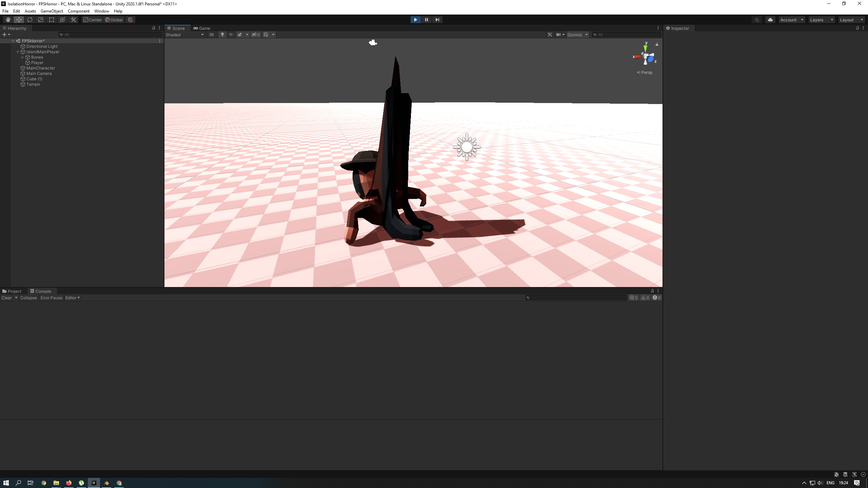Image resolution: width=868 pixels, height=488 pixels.
Task: Open the Account dropdown
Action: pyautogui.click(x=792, y=20)
